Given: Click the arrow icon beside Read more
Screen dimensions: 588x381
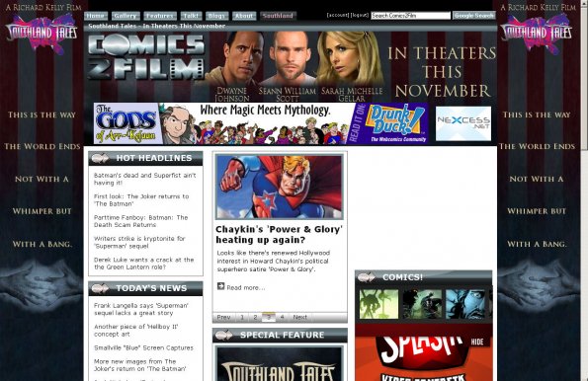Looking at the screenshot, I should (221, 286).
